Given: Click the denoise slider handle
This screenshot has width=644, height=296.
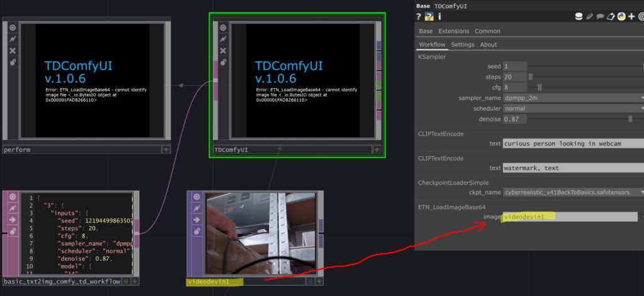Looking at the screenshot, I should pos(630,119).
